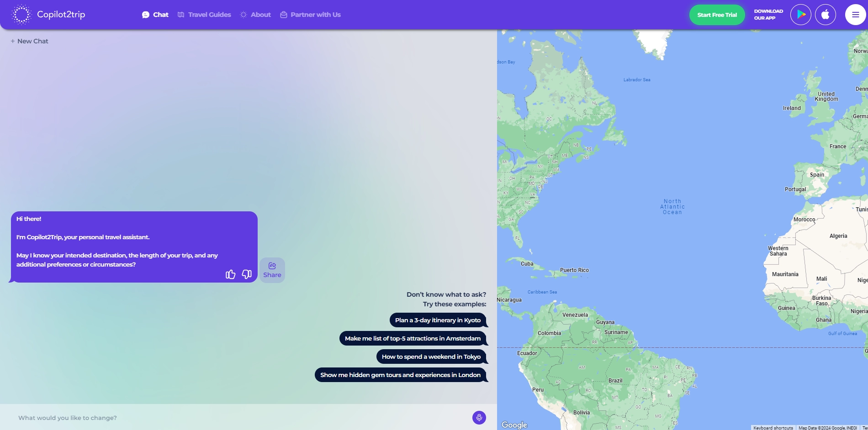868x430 pixels.
Task: Dislike the greeting message with thumbs down
Action: tap(247, 274)
